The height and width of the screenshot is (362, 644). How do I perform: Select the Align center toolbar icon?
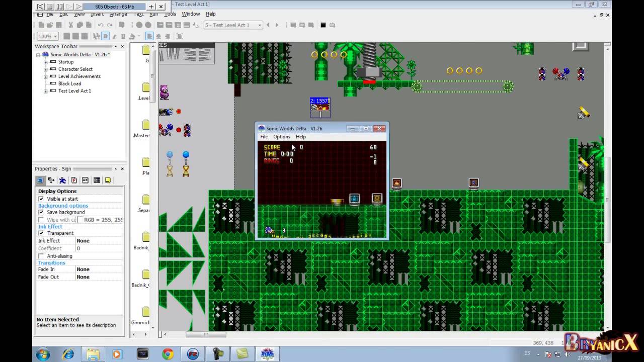click(x=158, y=36)
